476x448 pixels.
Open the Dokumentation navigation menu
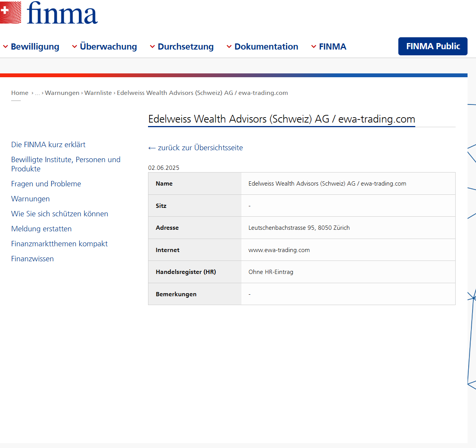tap(266, 46)
